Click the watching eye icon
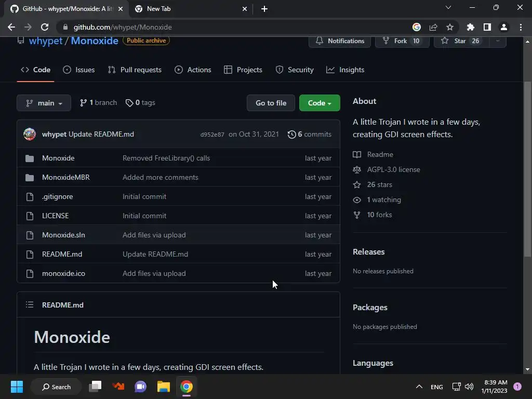The width and height of the screenshot is (532, 399). [x=357, y=200]
